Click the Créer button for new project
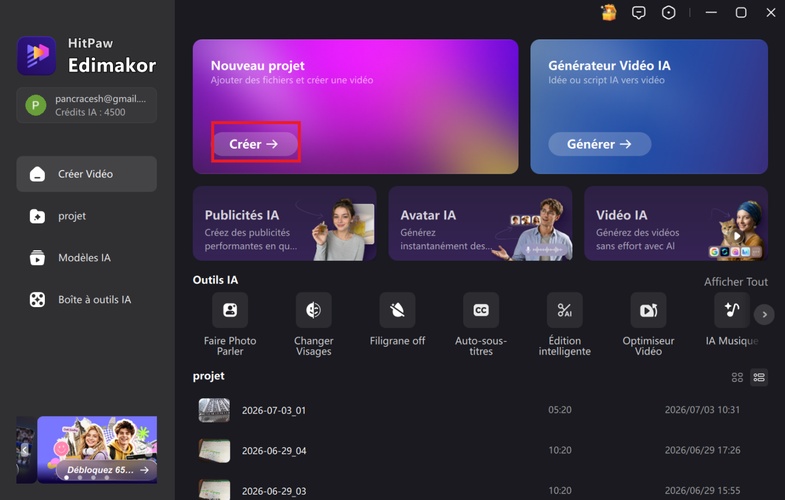 pos(255,144)
